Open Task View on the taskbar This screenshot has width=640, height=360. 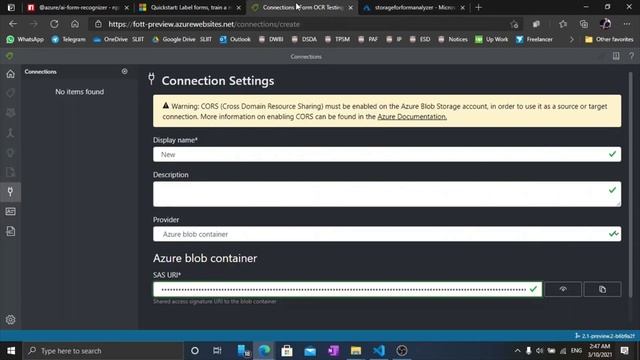(x=217, y=351)
